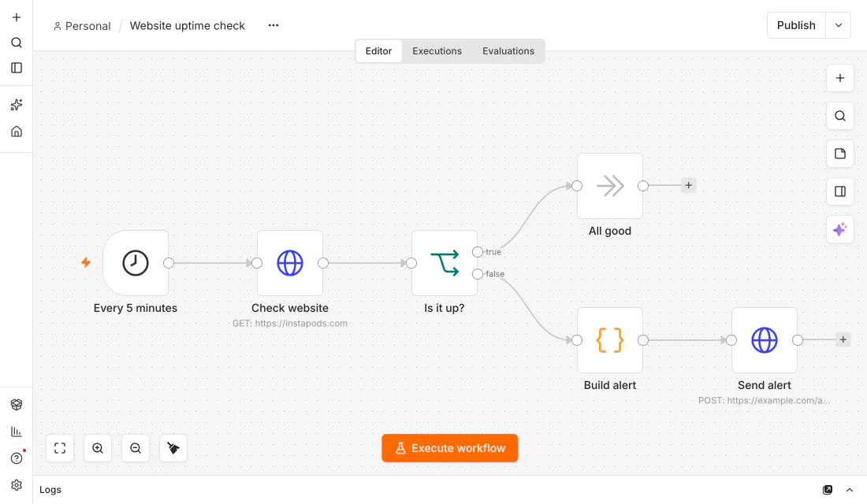Click the Website uptime check workflow name

[188, 26]
